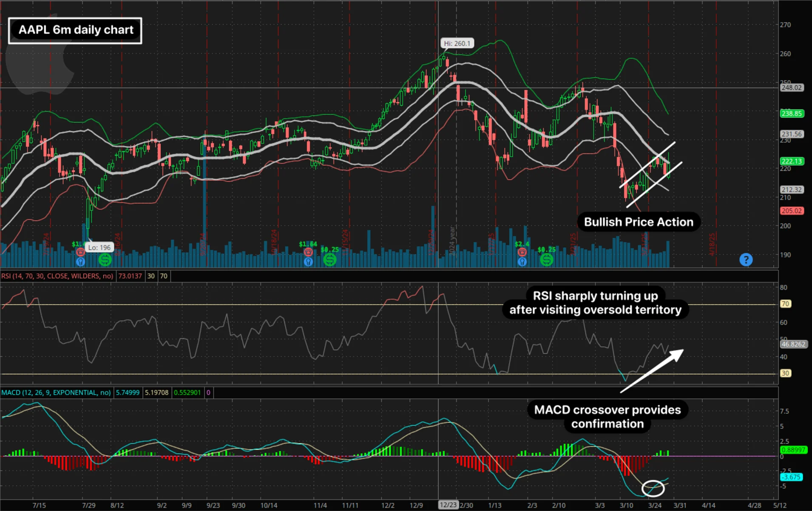Click the green dividend icon near 11/11
The width and height of the screenshot is (812, 511).
click(x=330, y=260)
